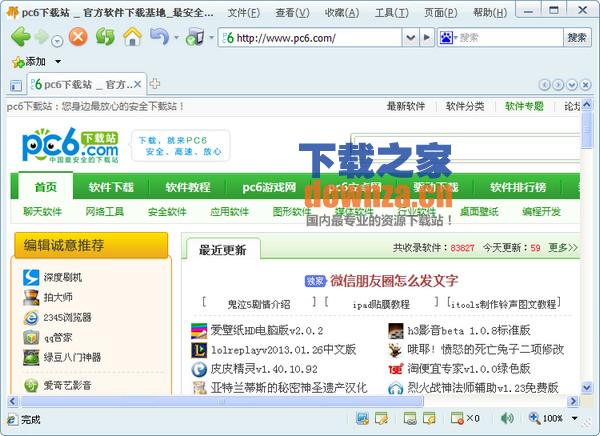Select the 软件排行榜 navigation tab
This screenshot has height=436, width=600.
click(518, 187)
